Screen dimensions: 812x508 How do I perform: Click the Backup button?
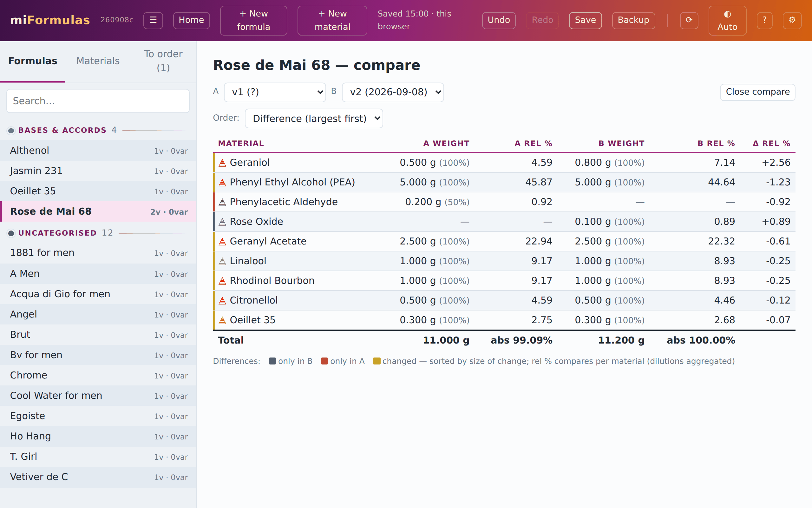click(x=633, y=20)
